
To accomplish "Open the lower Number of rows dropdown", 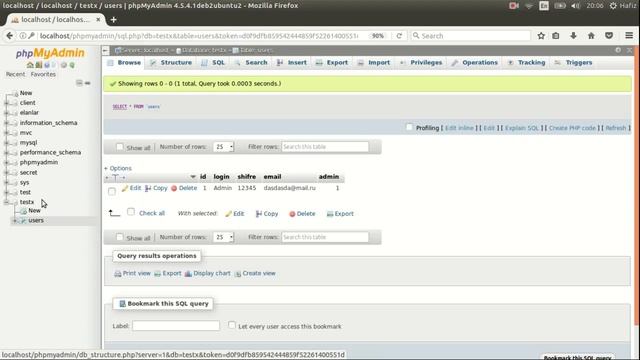I will (223, 237).
